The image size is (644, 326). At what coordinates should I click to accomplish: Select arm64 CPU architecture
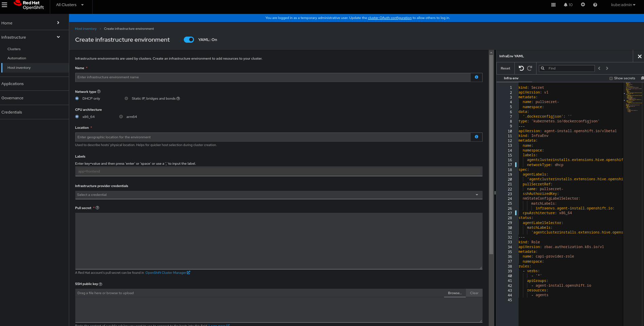(121, 117)
